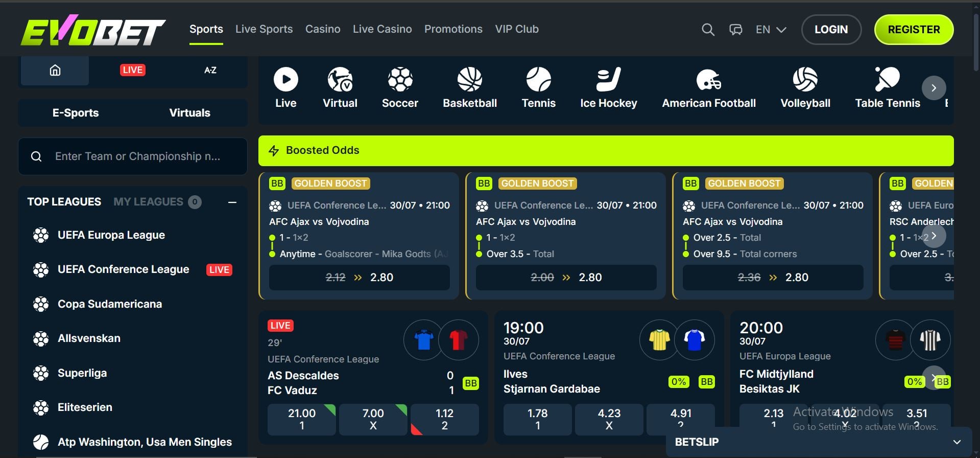
Task: Click BB badge on Ilves match
Action: click(707, 381)
